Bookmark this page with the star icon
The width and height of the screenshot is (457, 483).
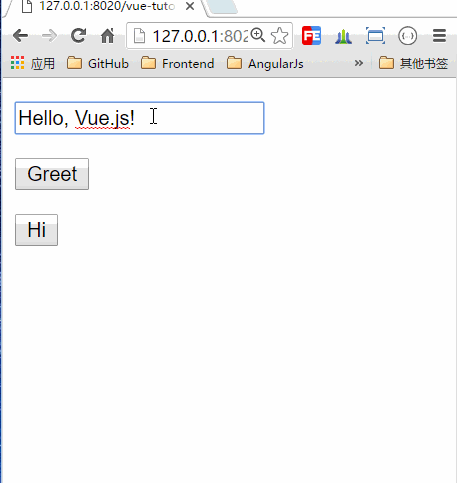(x=279, y=36)
